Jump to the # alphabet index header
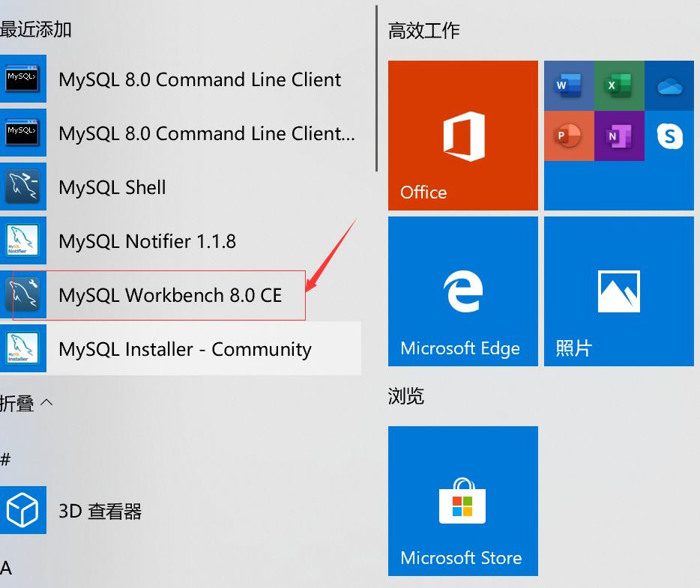The image size is (700, 588). click(5, 459)
